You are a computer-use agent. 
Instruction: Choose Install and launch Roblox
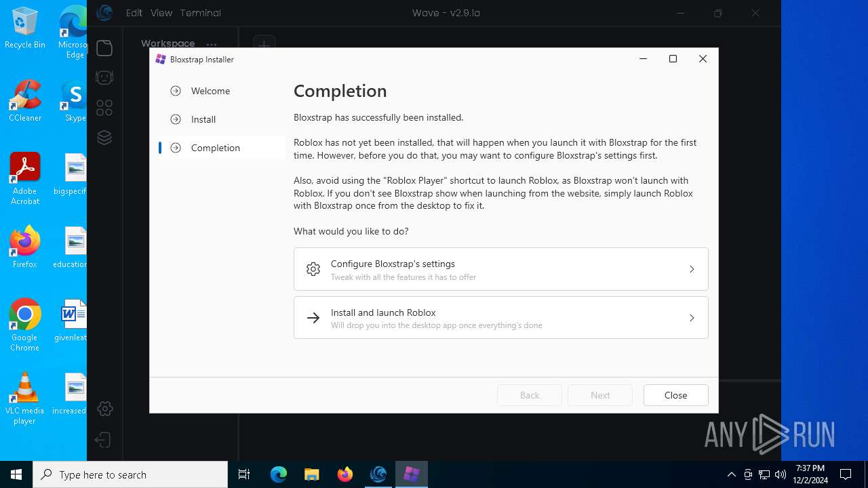tap(501, 317)
